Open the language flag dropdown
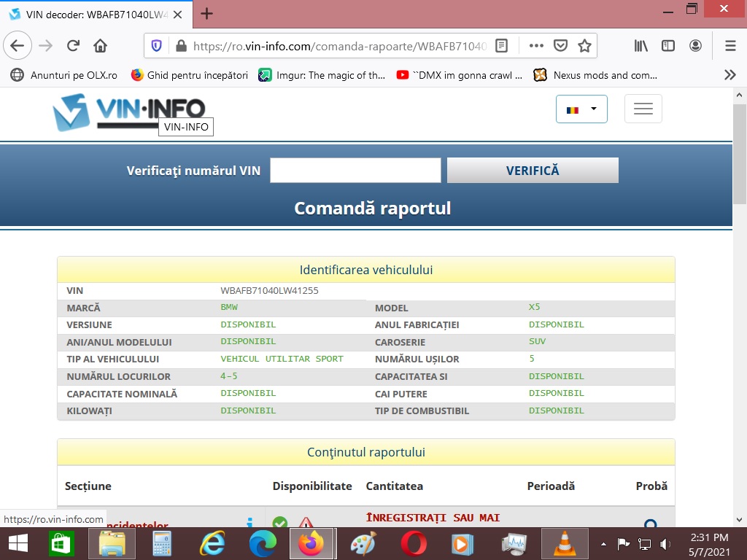Screen dimensions: 747x560 click(581, 109)
